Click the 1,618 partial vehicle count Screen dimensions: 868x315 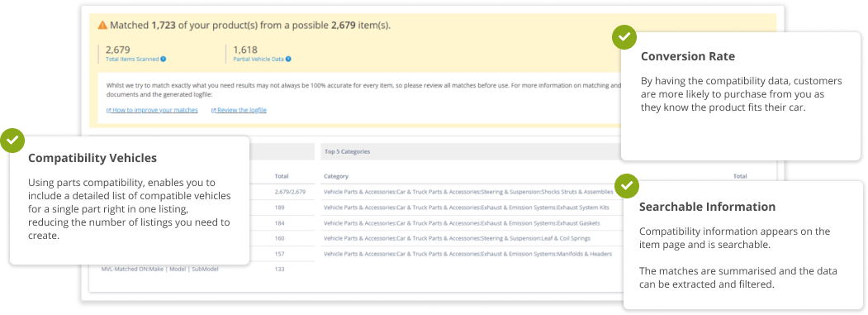245,50
